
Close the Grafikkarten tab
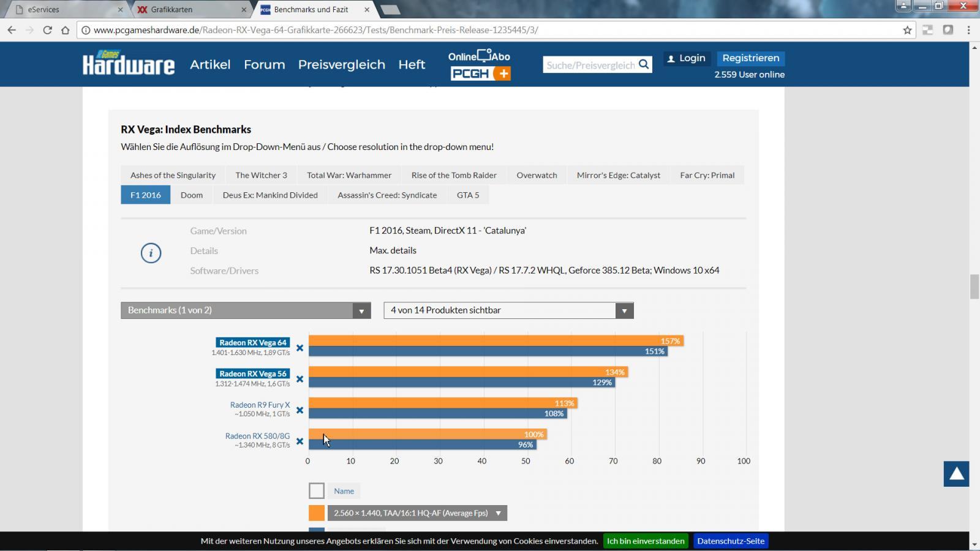(244, 10)
